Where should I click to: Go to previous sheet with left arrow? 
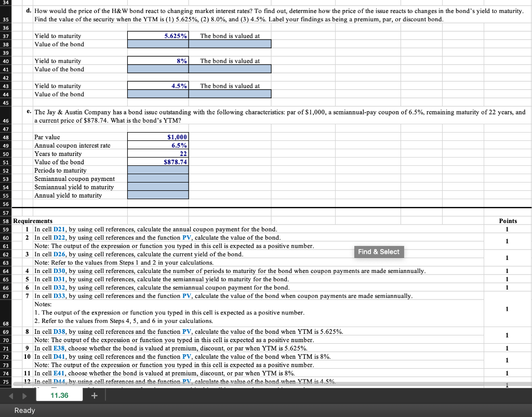(x=11, y=396)
